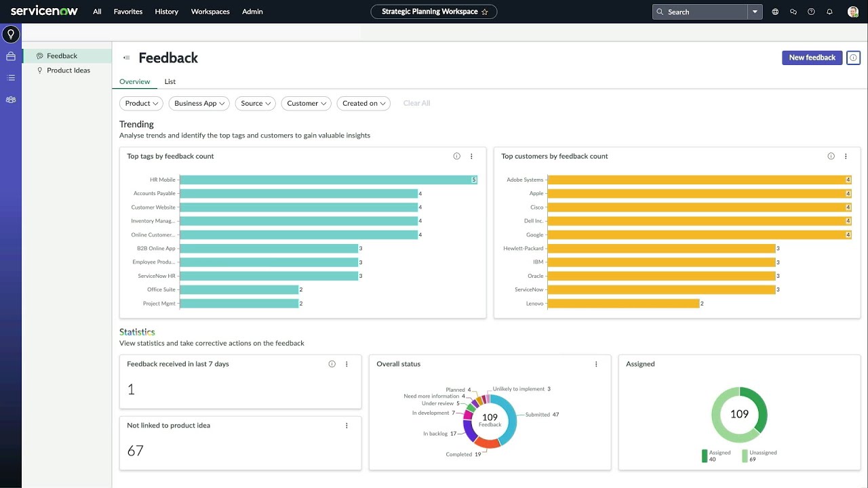Select the briefcase icon in left rail

[11, 56]
